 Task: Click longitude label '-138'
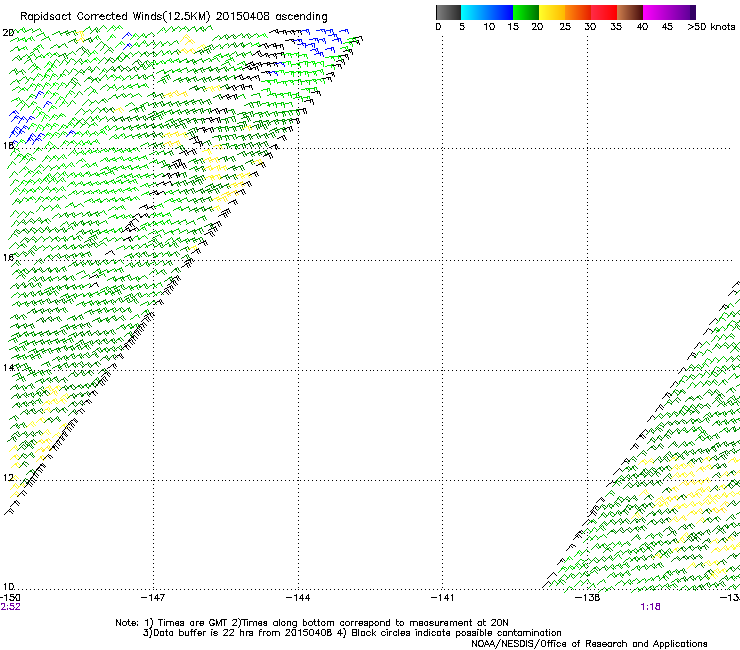click(588, 598)
